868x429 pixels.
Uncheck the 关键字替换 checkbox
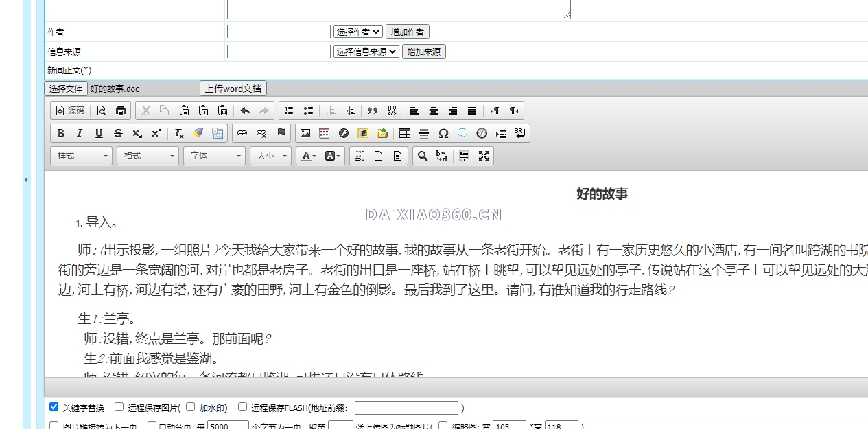[x=54, y=407]
